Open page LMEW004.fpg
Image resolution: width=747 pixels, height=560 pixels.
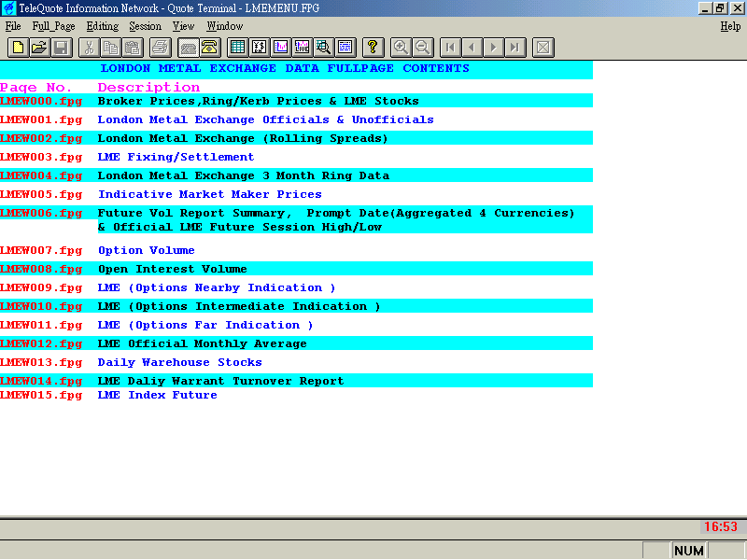41,175
